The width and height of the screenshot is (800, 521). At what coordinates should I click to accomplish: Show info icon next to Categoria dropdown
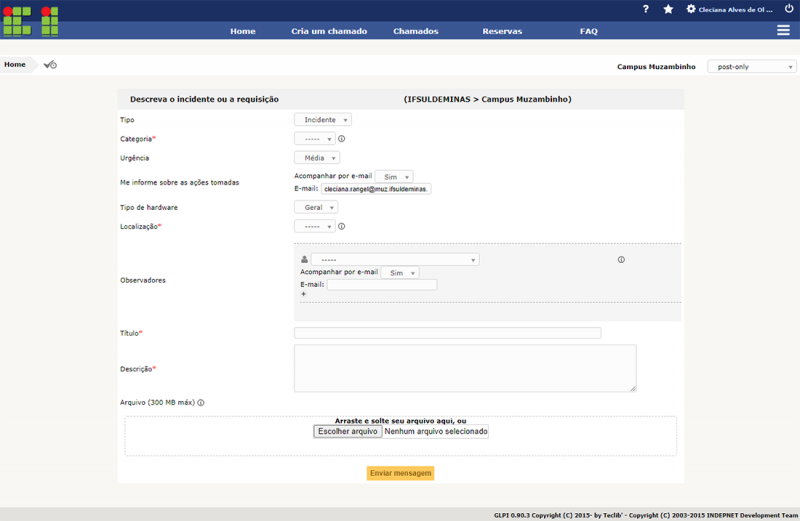[342, 139]
